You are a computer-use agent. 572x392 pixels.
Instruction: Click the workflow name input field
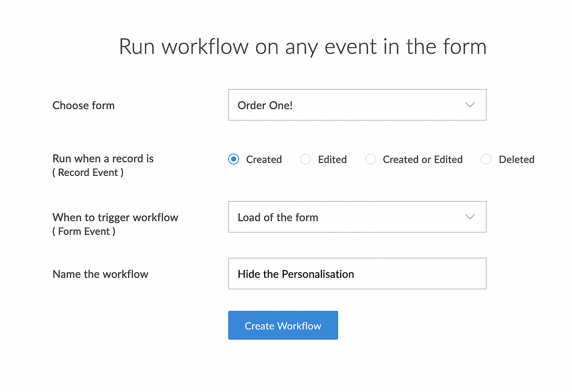pyautogui.click(x=357, y=274)
